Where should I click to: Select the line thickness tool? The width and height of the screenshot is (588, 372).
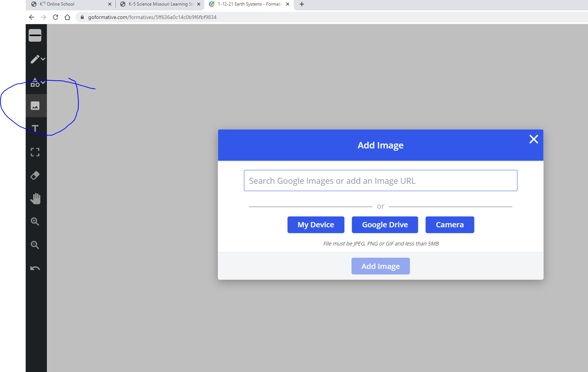pos(35,35)
